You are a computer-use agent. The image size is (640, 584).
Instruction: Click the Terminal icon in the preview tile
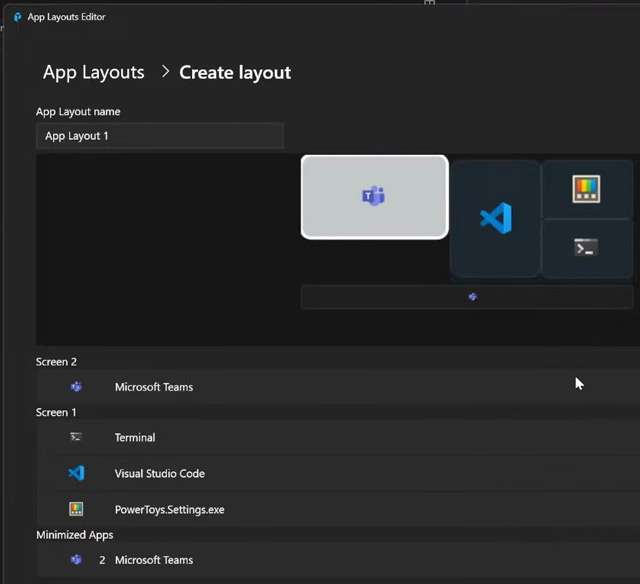[586, 247]
